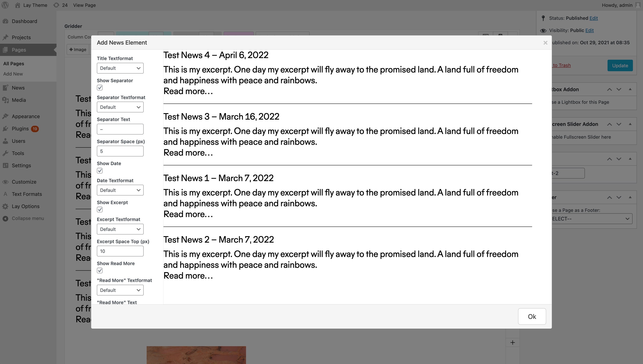Open the "Read More" Textformat dropdown
Image resolution: width=643 pixels, height=364 pixels.
pyautogui.click(x=120, y=290)
